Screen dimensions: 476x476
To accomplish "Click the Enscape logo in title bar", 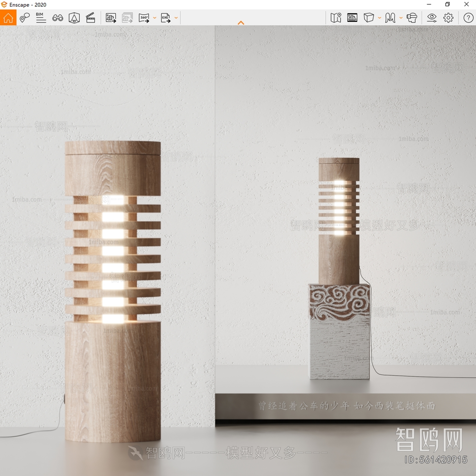I will 4,4.
